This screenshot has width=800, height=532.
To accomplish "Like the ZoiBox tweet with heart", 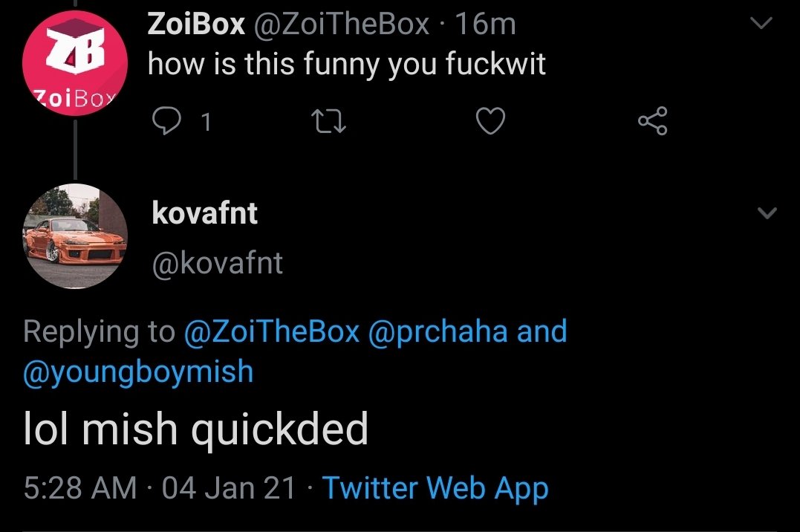I will 490,122.
